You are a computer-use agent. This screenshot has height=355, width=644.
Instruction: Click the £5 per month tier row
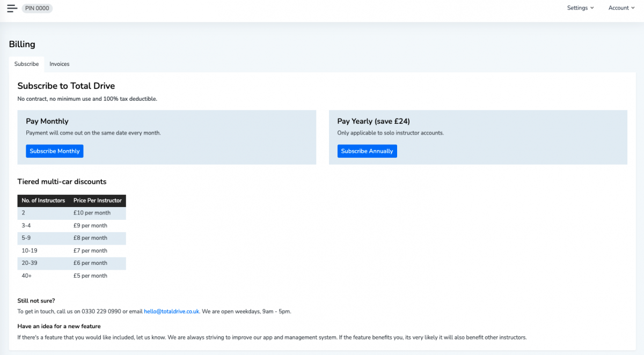tap(72, 276)
